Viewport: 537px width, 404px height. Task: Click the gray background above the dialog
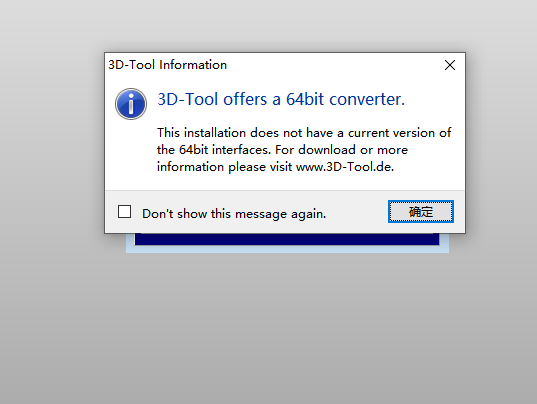click(x=268, y=26)
